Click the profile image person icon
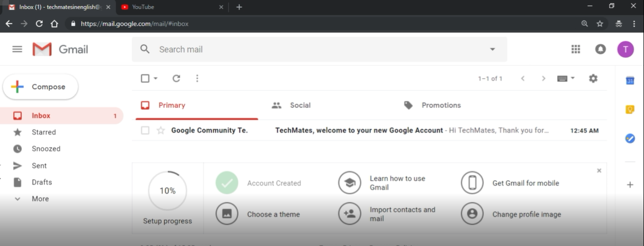The image size is (644, 246). (x=472, y=214)
